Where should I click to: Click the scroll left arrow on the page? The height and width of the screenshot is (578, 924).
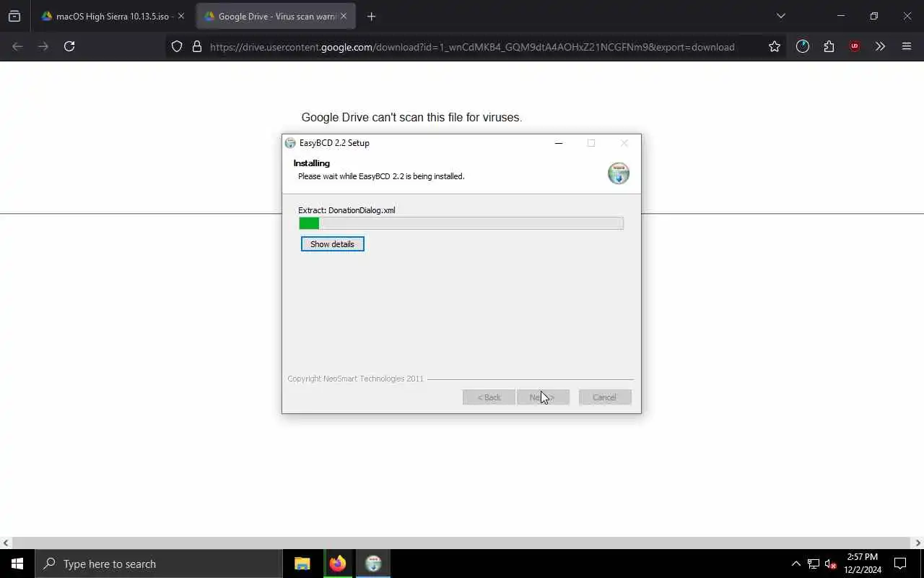pyautogui.click(x=6, y=543)
